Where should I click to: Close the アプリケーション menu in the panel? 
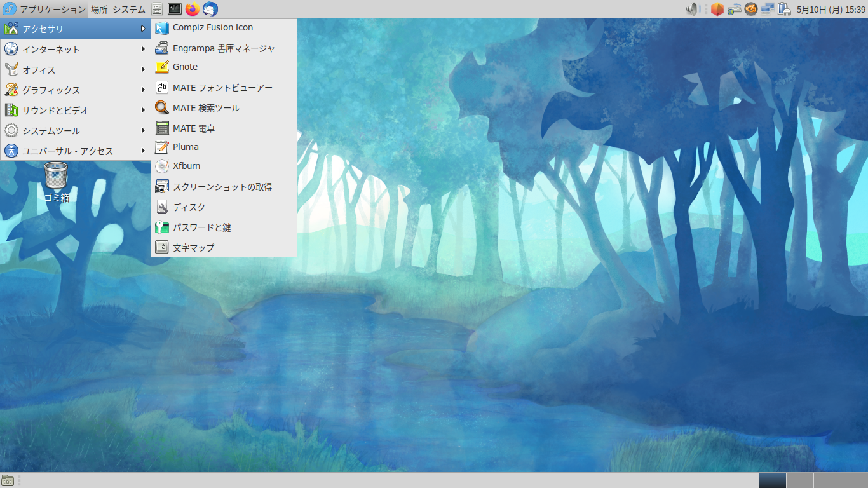44,9
